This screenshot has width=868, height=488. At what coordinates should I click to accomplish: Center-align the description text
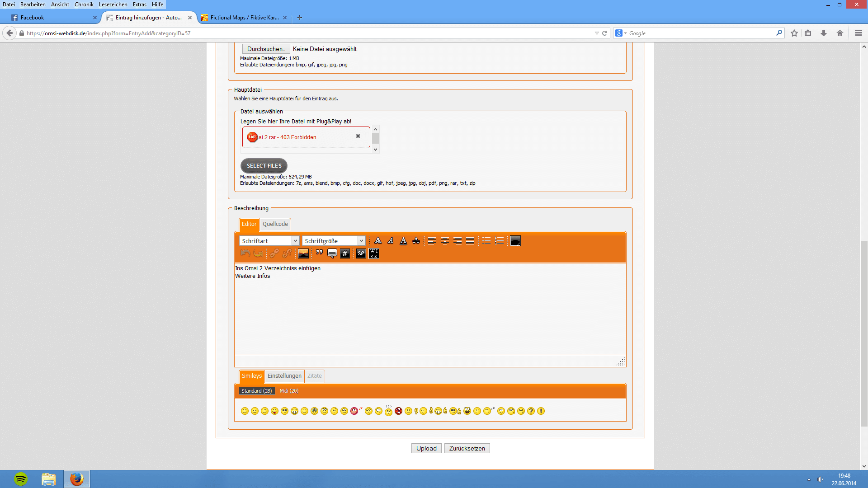445,241
